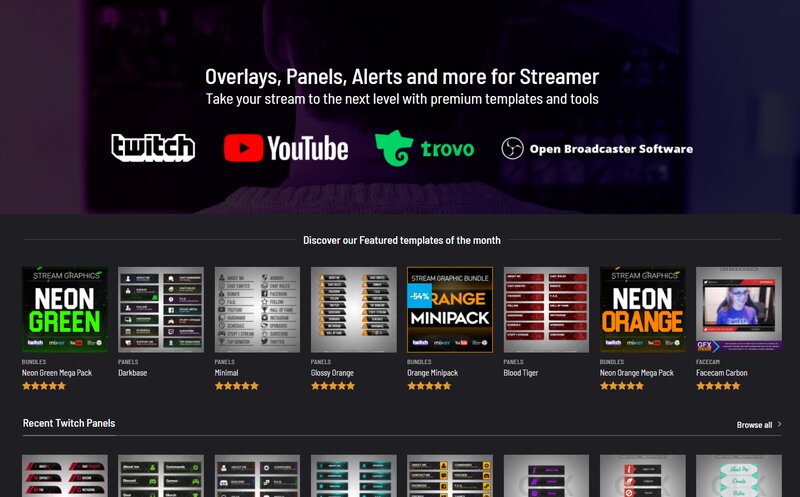This screenshot has height=497, width=800.
Task: Open the teal recent panel thumbnail in fourth column
Action: 354,476
